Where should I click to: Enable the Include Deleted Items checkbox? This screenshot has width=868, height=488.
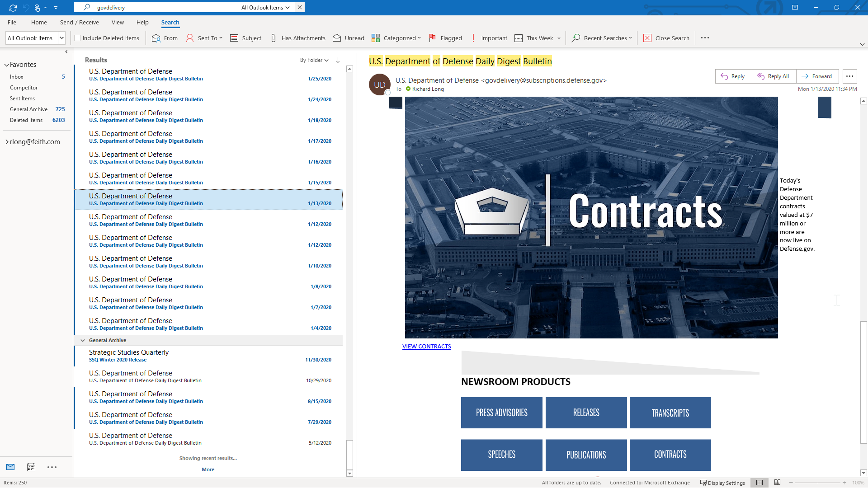click(x=77, y=38)
